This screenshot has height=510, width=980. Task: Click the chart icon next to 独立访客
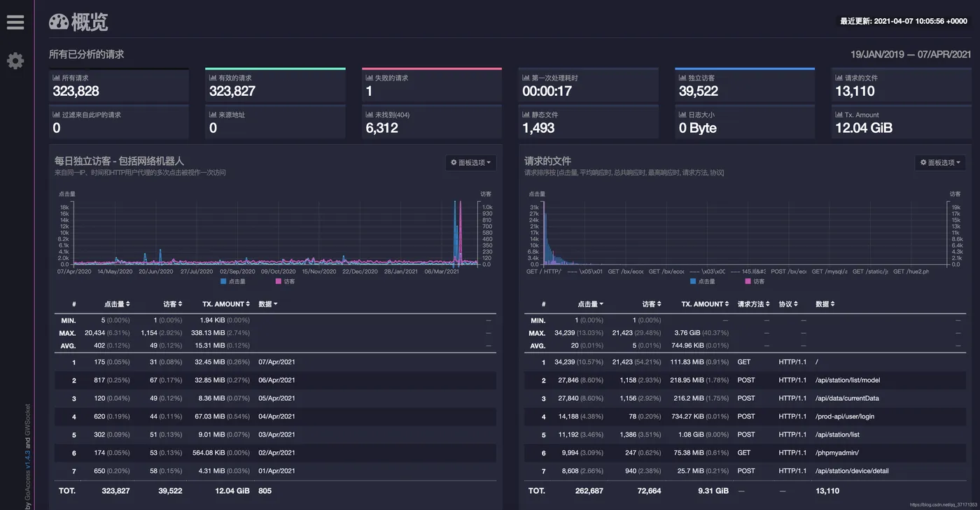point(682,78)
